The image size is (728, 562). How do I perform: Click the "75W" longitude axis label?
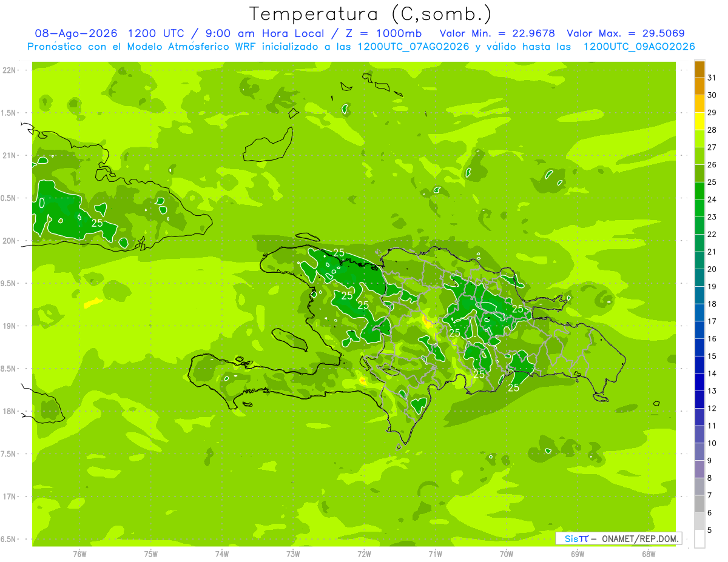point(151,554)
